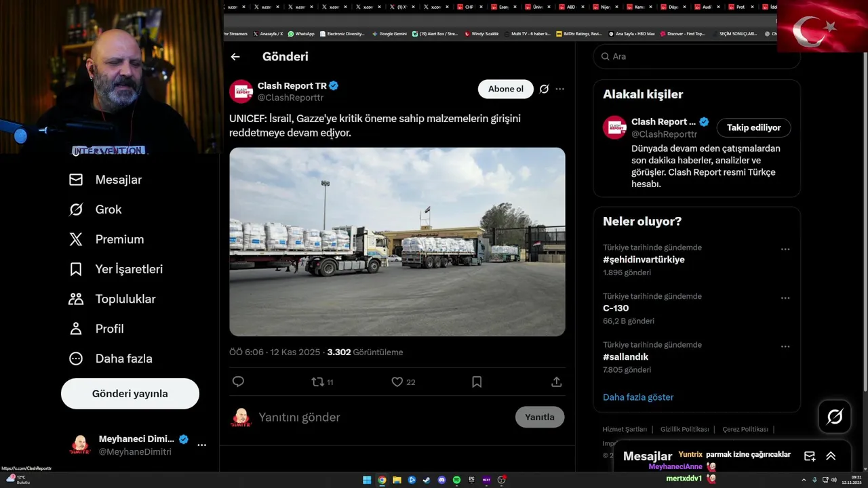Open Epic Games Launcher from the taskbar

click(471, 480)
